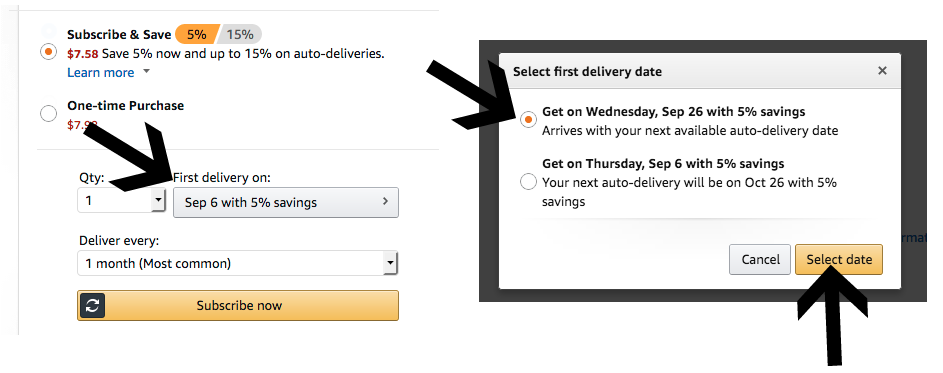The width and height of the screenshot is (943, 373).
Task: Click the red $7.58 price text
Action: click(82, 54)
